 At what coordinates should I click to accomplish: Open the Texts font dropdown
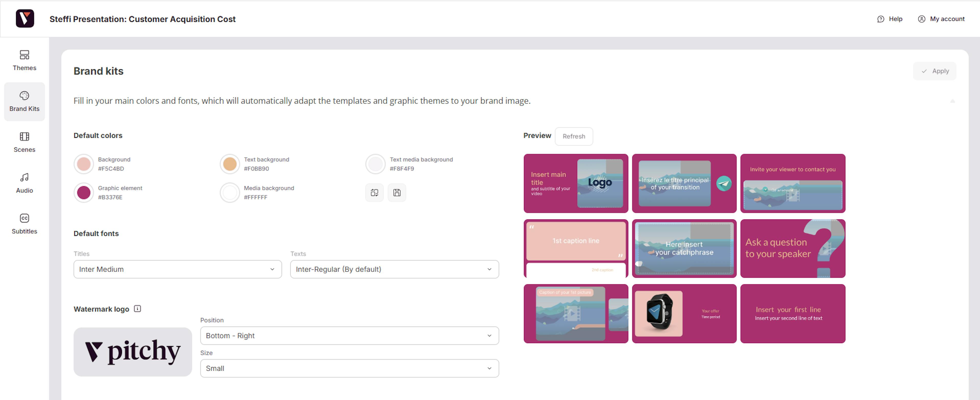pos(394,269)
